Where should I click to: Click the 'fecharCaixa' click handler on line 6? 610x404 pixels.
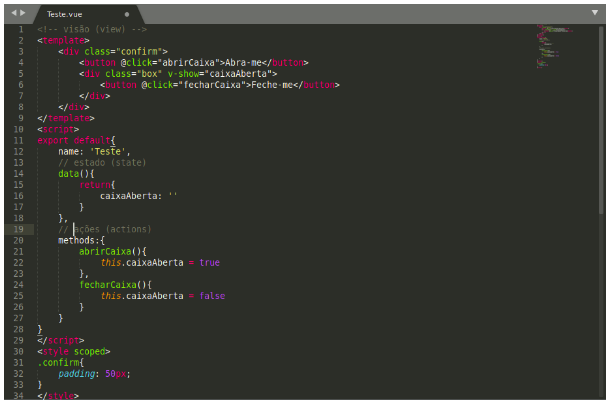212,85
